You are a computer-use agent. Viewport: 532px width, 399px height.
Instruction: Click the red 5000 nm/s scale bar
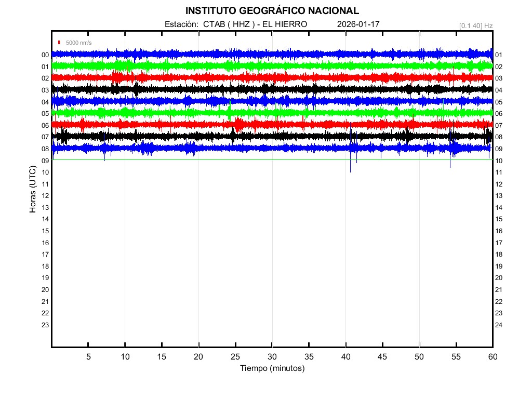[60, 42]
